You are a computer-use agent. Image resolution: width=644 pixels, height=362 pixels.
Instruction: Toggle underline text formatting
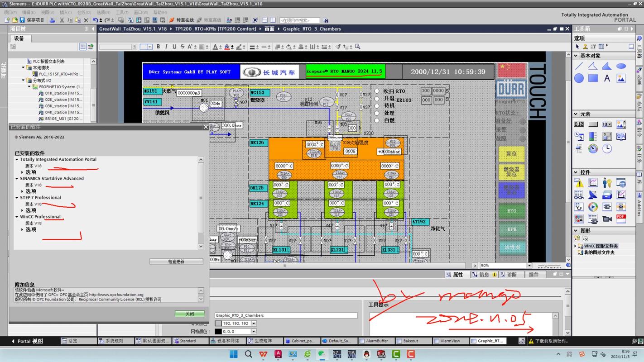click(x=174, y=47)
